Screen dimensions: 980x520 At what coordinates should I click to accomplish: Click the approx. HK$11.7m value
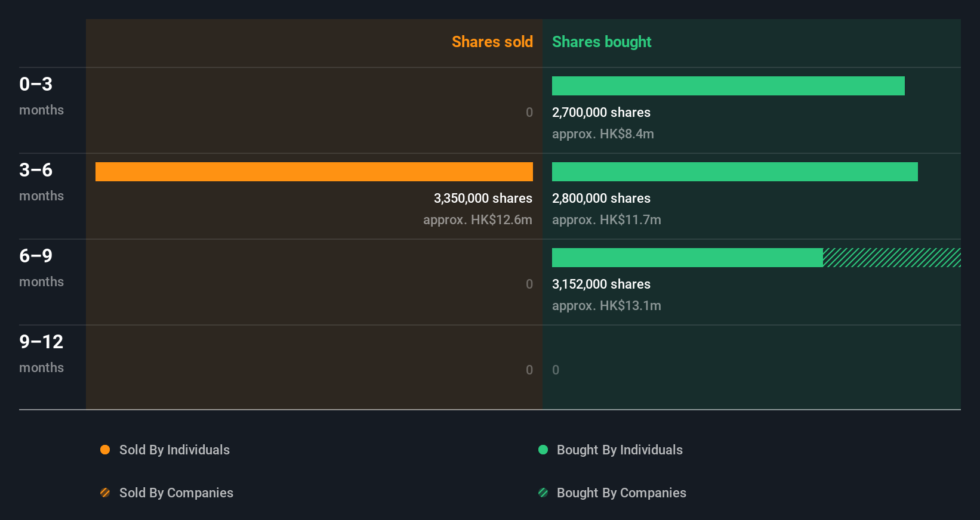point(606,219)
